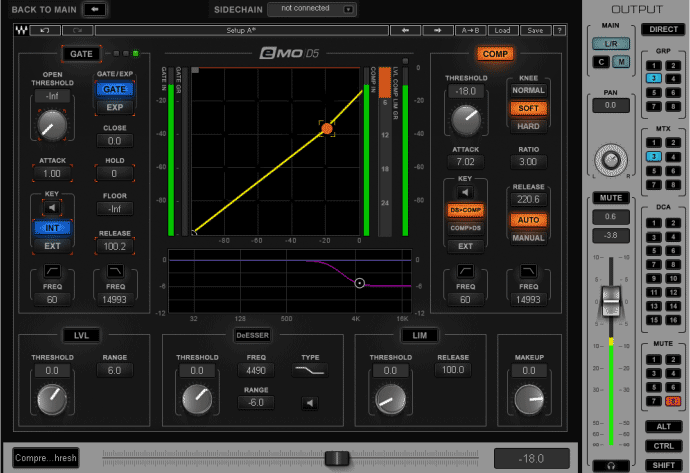
Task: Select EXP mode in Gate/Exp
Action: coord(114,107)
